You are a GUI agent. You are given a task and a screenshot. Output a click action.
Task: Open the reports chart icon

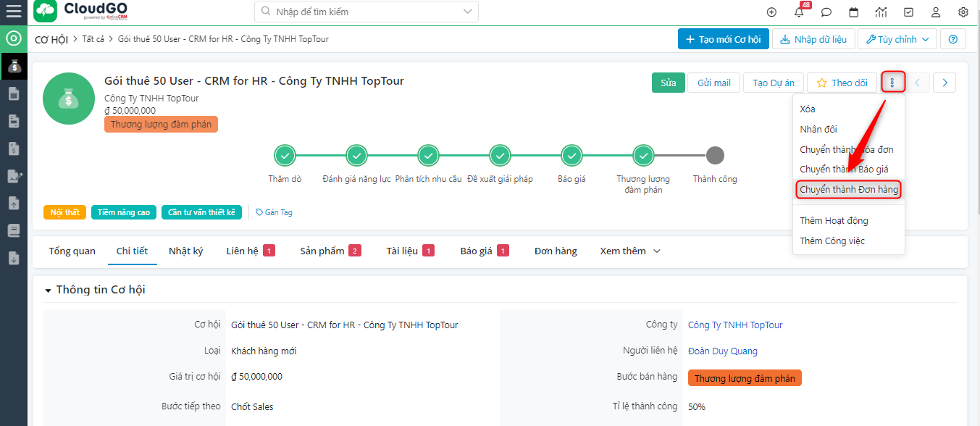pyautogui.click(x=881, y=12)
